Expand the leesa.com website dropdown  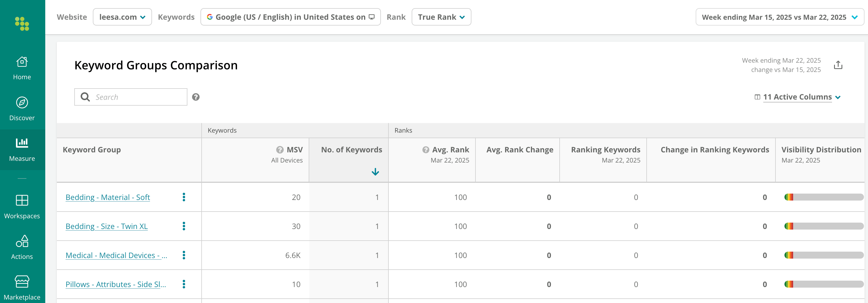[x=122, y=17]
